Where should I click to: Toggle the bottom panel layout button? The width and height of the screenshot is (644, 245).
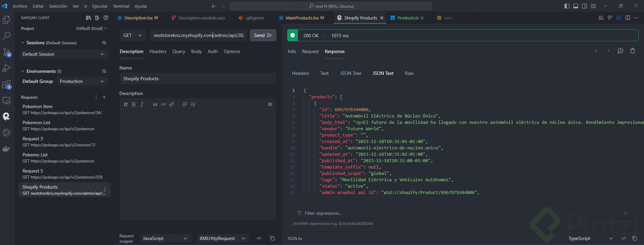click(x=576, y=6)
